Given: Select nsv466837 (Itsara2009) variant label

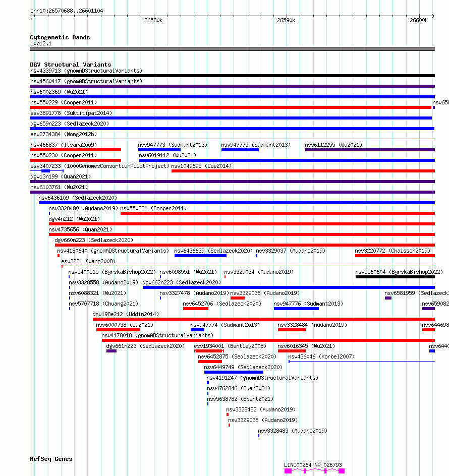Looking at the screenshot, I should coord(64,145).
